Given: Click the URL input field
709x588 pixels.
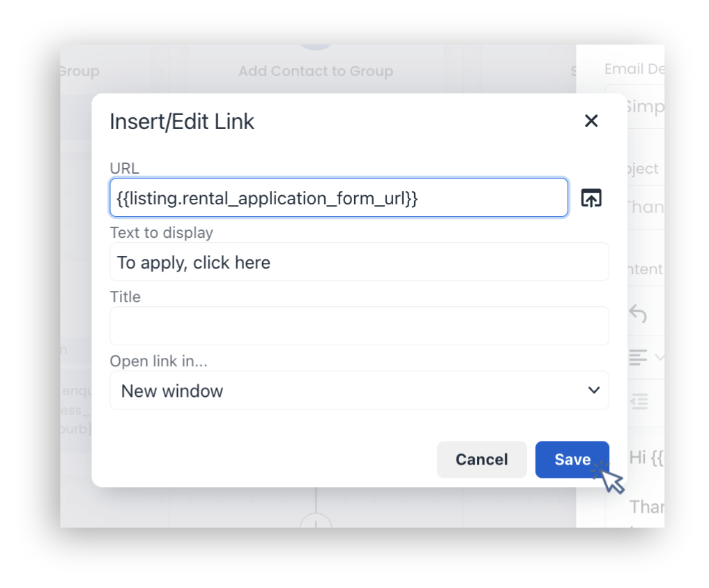Looking at the screenshot, I should pos(339,197).
